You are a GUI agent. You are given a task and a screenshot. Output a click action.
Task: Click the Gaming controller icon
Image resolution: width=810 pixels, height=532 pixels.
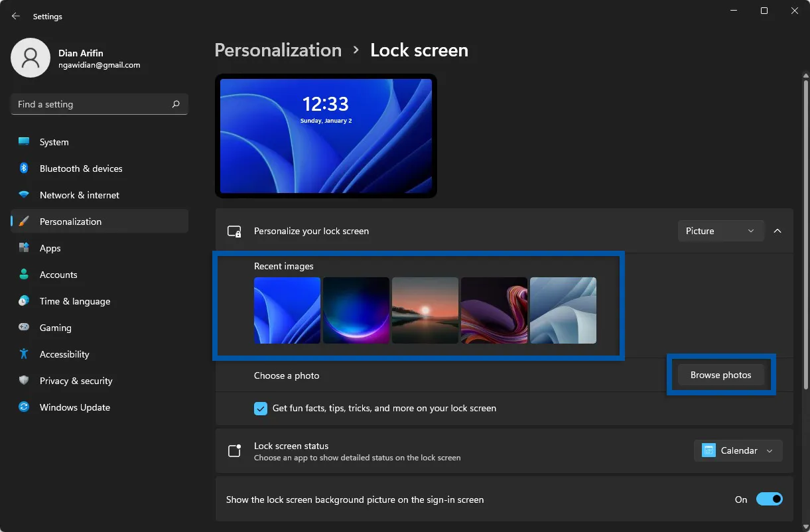(x=24, y=328)
